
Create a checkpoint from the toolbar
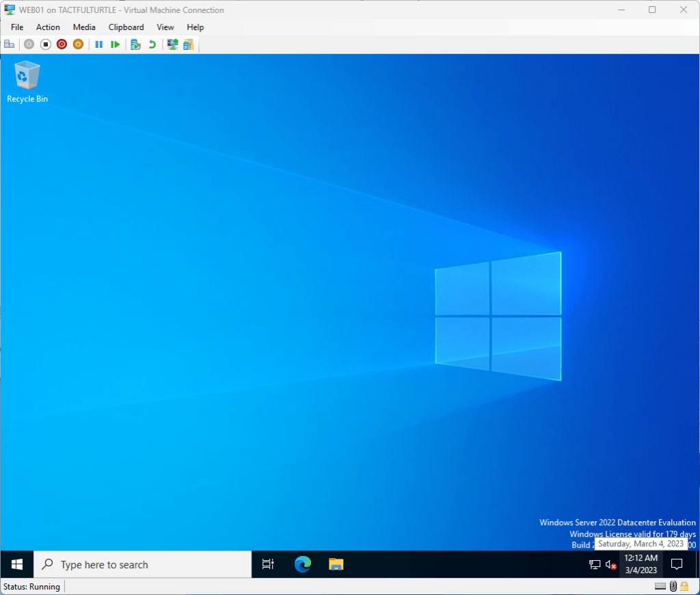point(135,44)
